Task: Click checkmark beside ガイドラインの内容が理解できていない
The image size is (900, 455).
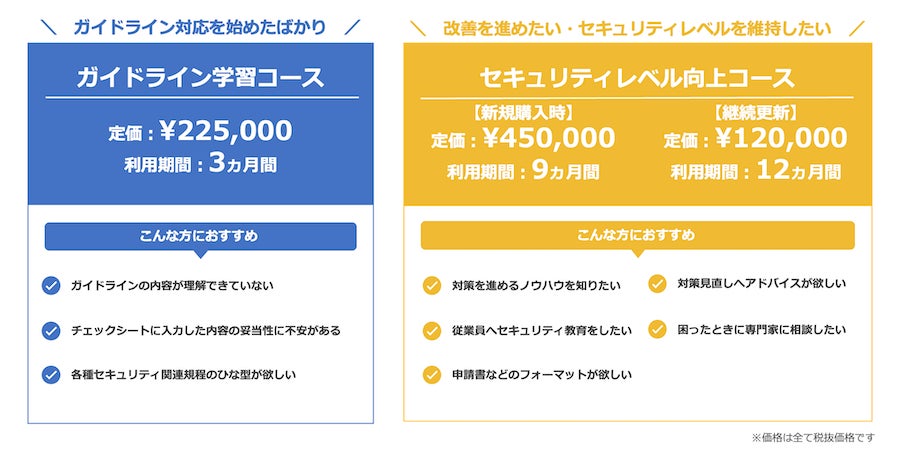Action: 51,286
